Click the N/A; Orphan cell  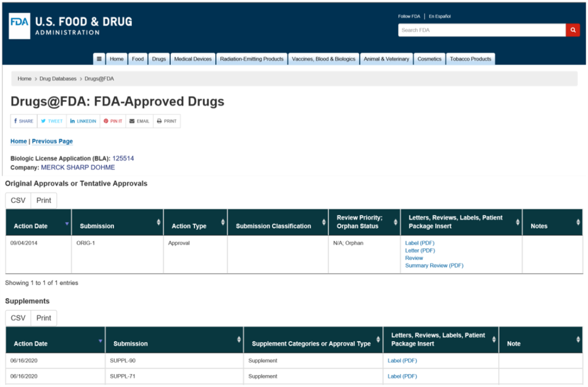coord(364,255)
